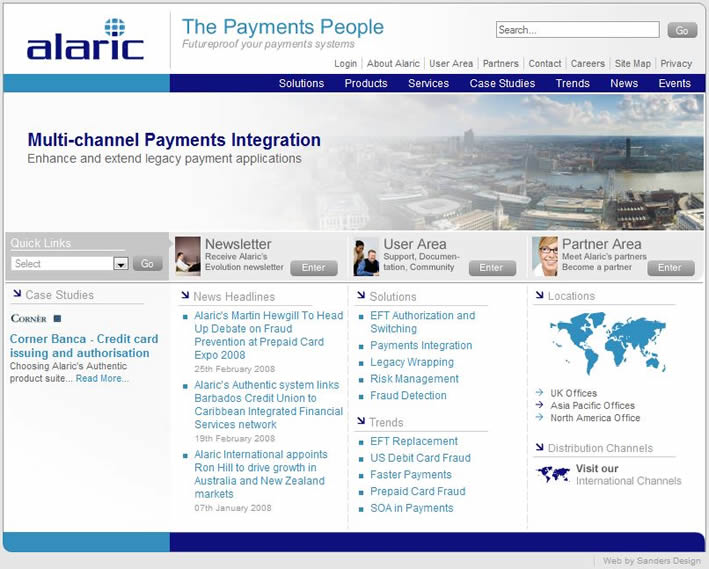The width and height of the screenshot is (709, 569).
Task: Click the Newsletter thumbnail photo
Action: [188, 256]
